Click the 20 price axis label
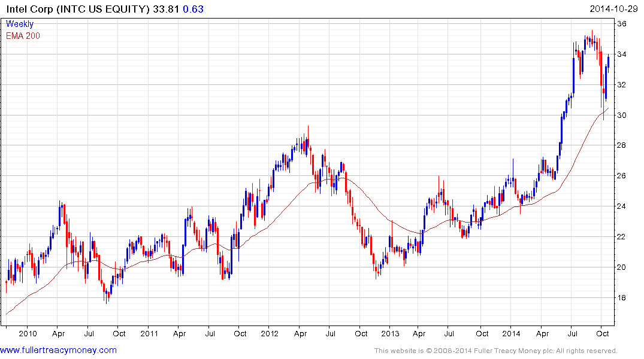The image size is (644, 359). pyautogui.click(x=622, y=267)
